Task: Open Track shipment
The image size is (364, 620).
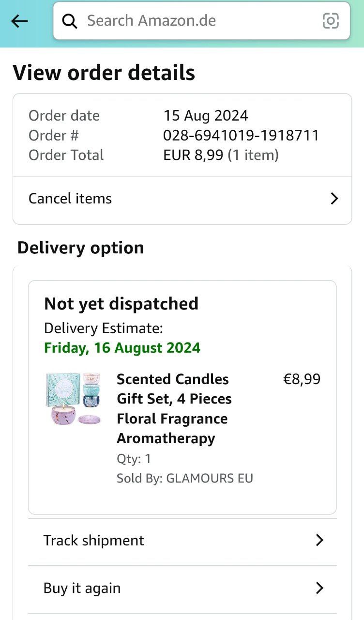Action: click(x=182, y=541)
